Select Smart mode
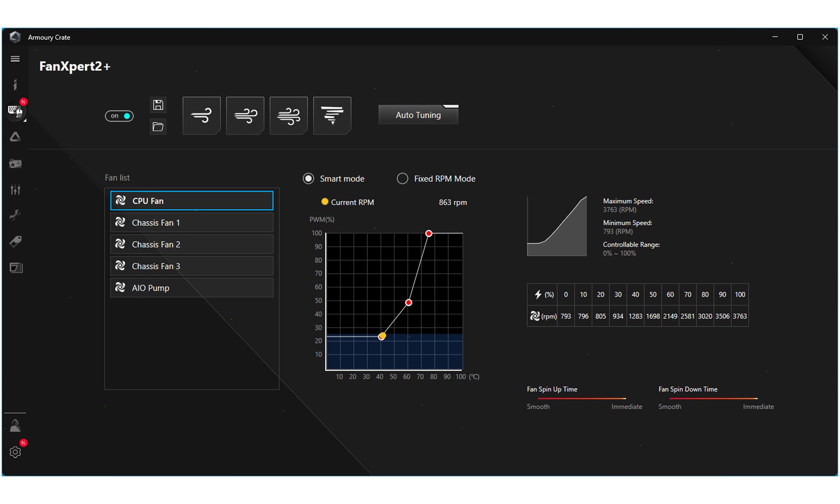The height and width of the screenshot is (504, 840). (308, 178)
